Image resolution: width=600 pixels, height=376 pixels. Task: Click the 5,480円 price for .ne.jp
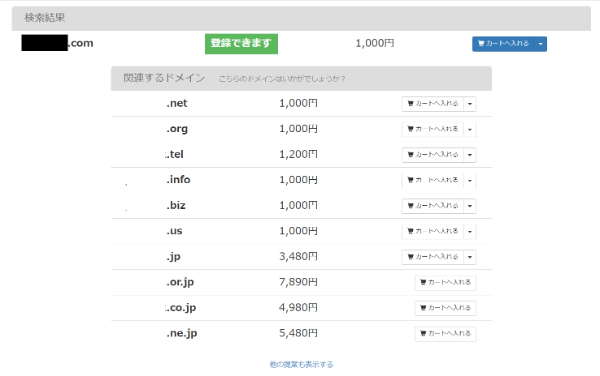[298, 333]
